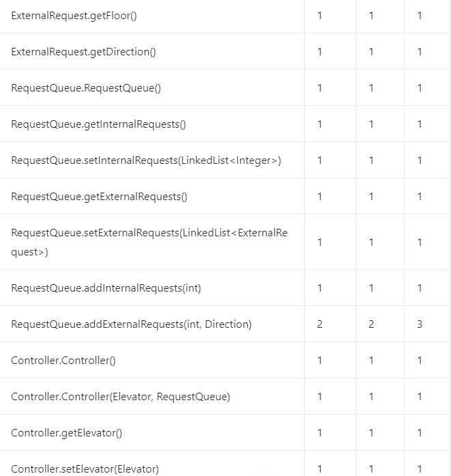Click the RequestQueue.RequestQueue() constructor cell
This screenshot has width=451, height=476.
[86, 87]
